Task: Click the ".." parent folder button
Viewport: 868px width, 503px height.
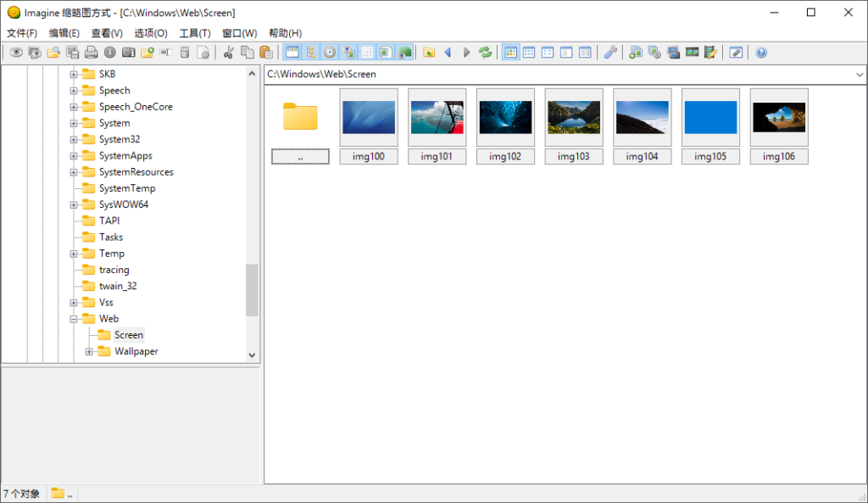Action: (x=300, y=156)
